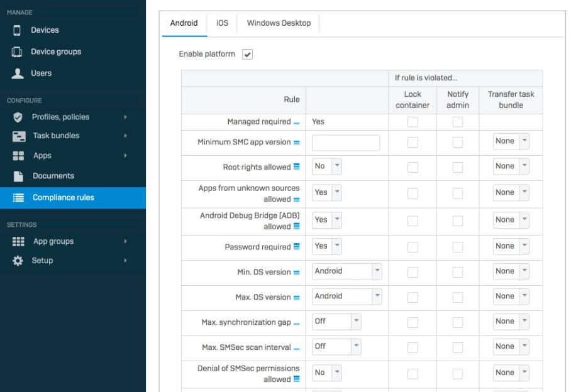Open Denial of SMSec permissions No dropdown

[326, 373]
